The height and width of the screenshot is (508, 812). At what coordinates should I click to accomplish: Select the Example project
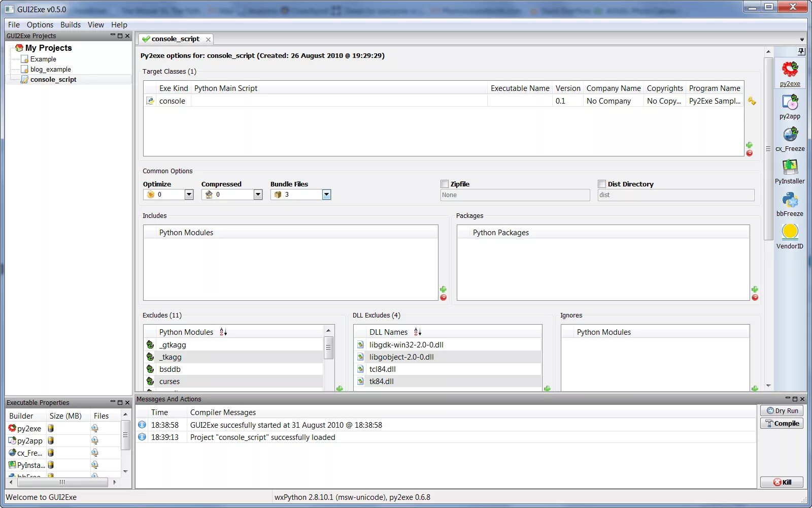pyautogui.click(x=43, y=59)
